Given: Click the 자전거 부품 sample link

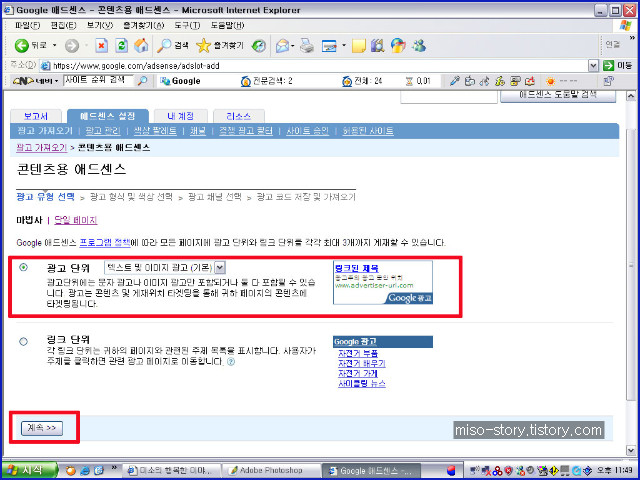Looking at the screenshot, I should [x=358, y=353].
